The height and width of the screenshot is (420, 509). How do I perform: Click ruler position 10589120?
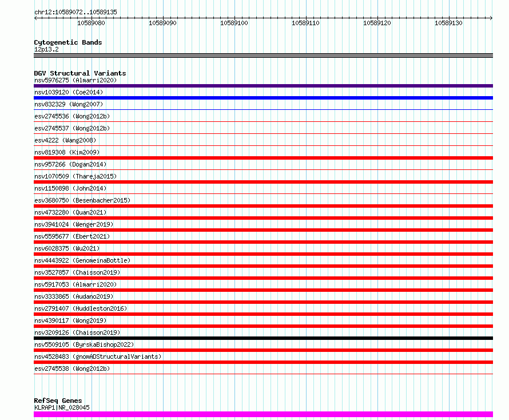pos(377,23)
